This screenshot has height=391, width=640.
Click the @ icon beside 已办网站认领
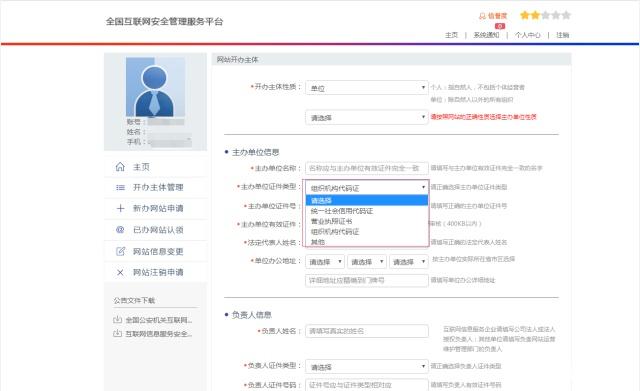click(120, 230)
